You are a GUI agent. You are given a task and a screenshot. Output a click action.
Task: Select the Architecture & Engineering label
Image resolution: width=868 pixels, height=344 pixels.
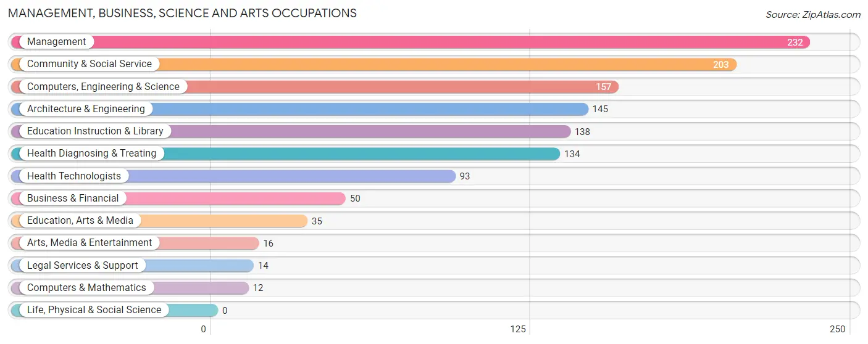(x=86, y=109)
